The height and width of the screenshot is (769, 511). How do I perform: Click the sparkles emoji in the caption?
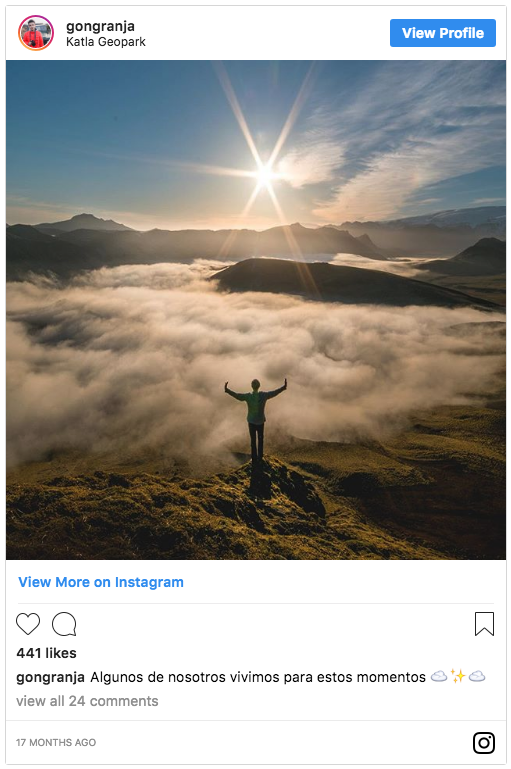pyautogui.click(x=458, y=676)
